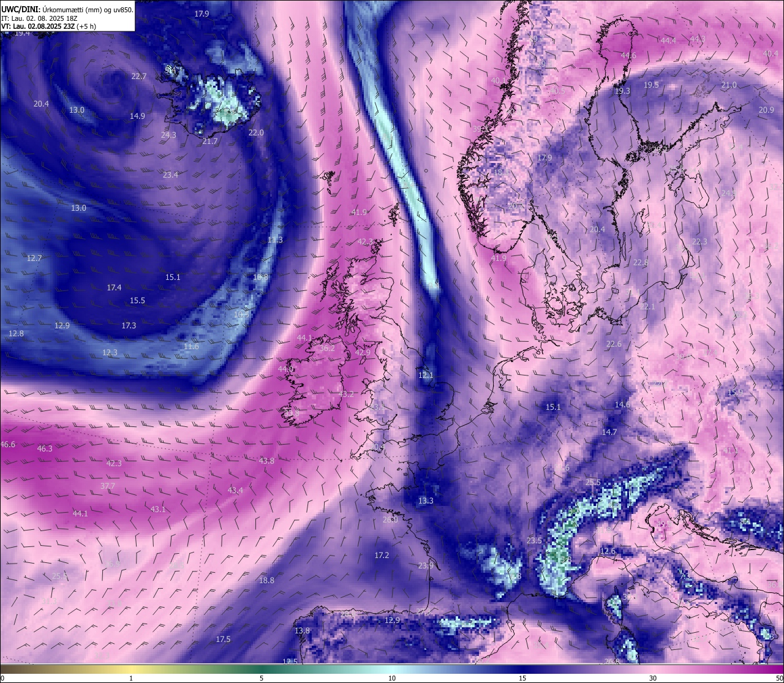Select the 12.6 value label

point(608,551)
